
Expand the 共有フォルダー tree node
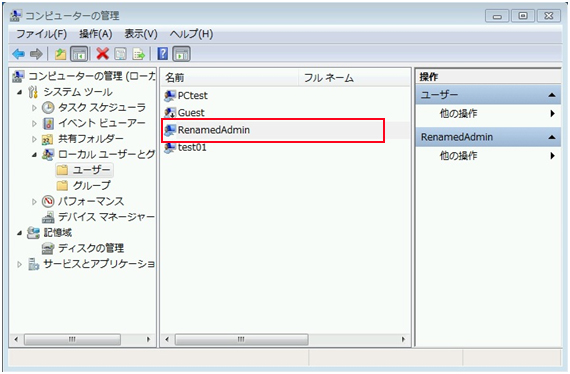(x=34, y=139)
